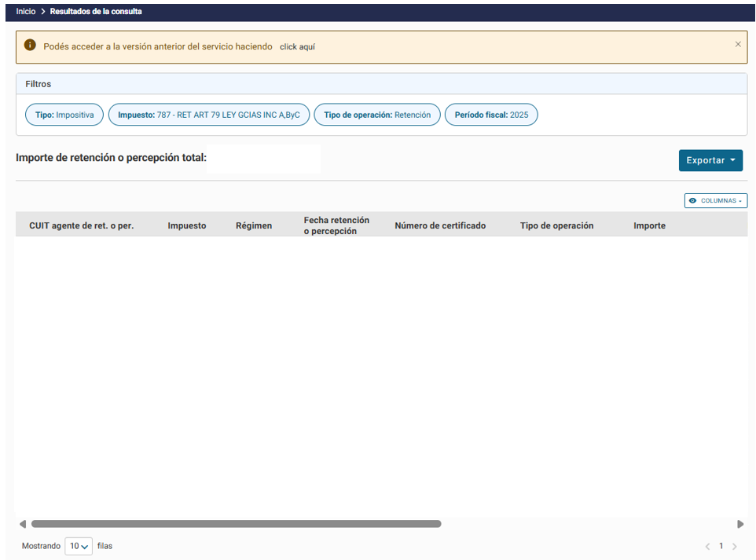Click the Inicio breadcrumb link

(x=26, y=12)
